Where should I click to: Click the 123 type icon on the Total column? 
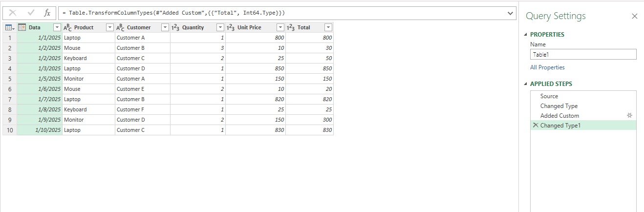click(291, 27)
